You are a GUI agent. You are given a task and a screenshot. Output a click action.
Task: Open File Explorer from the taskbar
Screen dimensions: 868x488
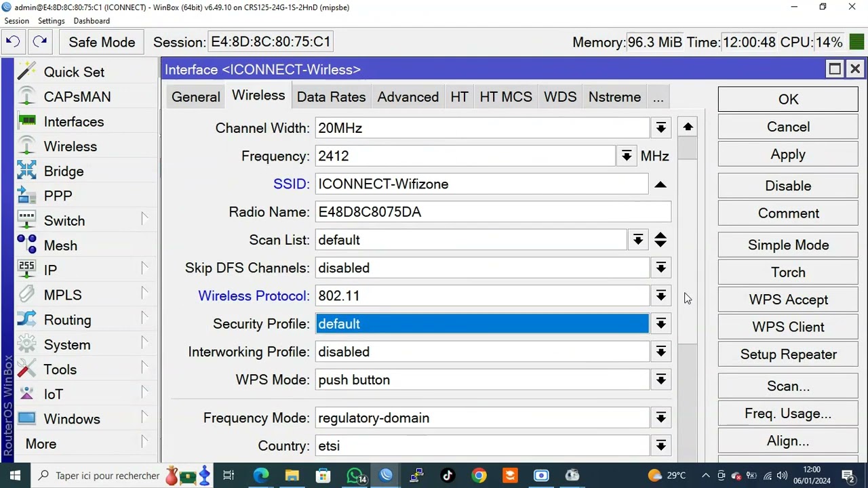292,475
